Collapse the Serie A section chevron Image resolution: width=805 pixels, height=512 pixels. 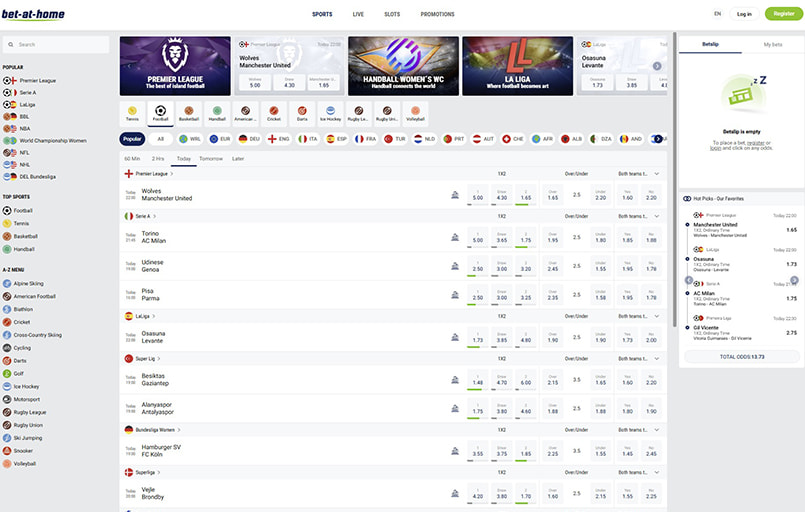pyautogui.click(x=657, y=216)
